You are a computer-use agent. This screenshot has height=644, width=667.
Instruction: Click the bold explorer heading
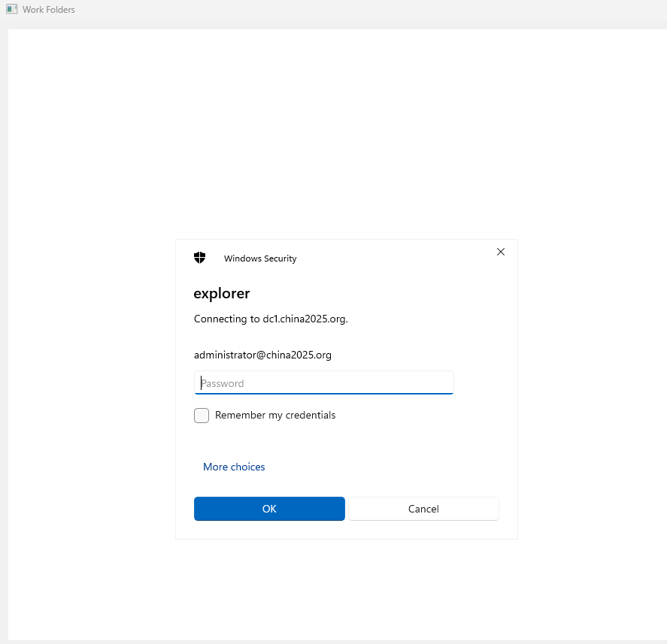coord(222,294)
